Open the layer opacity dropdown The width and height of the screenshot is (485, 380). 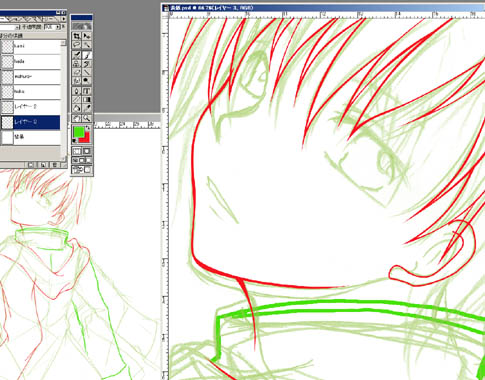58,27
